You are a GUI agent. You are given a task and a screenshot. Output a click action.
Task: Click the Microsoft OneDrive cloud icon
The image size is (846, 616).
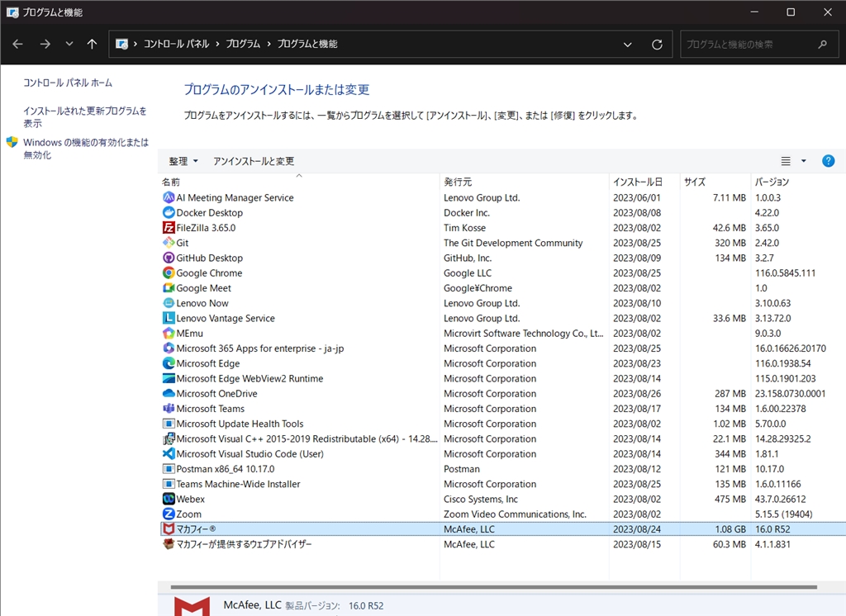[x=169, y=394]
